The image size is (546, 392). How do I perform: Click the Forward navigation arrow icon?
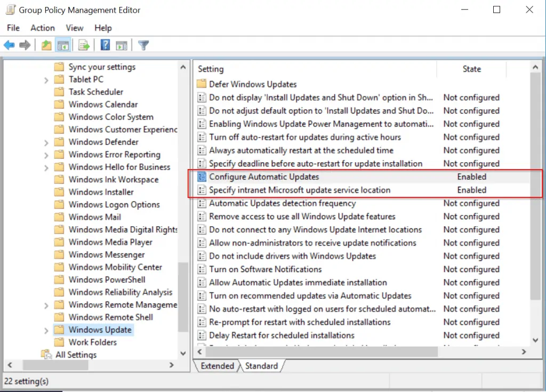[x=24, y=45]
